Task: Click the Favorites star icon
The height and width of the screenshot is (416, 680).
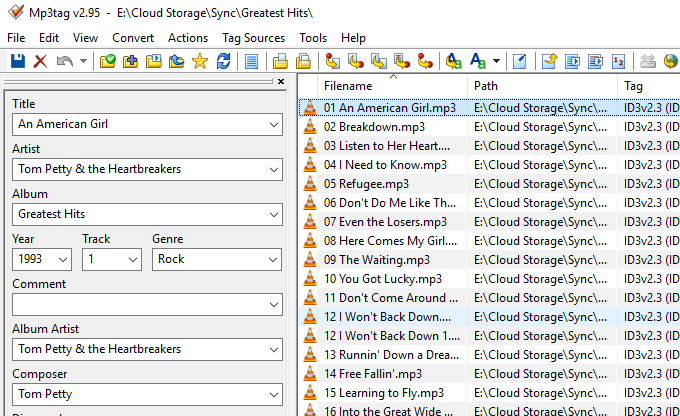Action: click(200, 61)
